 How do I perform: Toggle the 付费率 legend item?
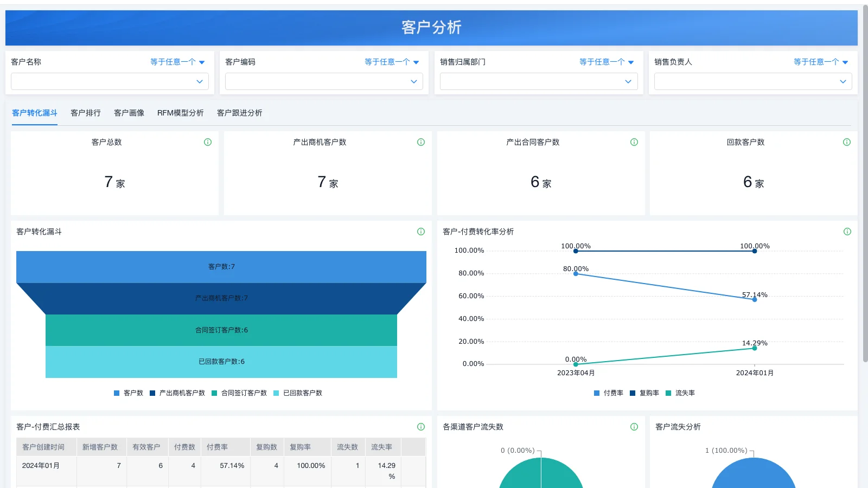point(609,393)
